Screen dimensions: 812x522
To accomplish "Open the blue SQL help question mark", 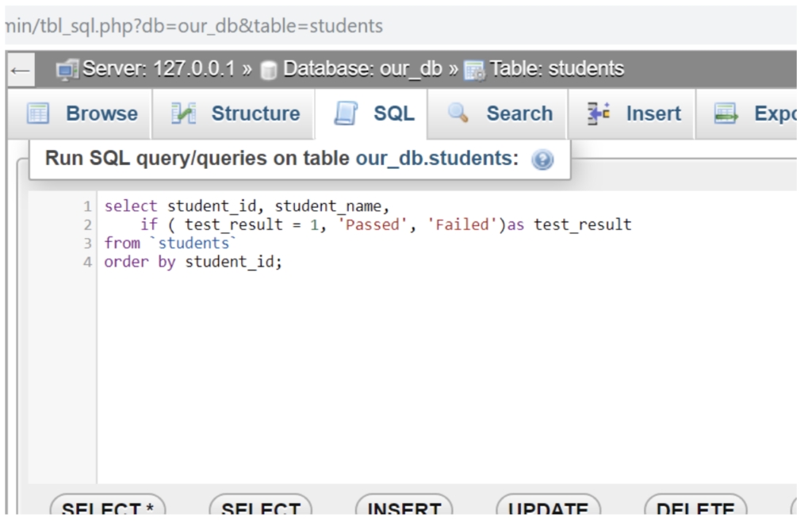I will [542, 159].
